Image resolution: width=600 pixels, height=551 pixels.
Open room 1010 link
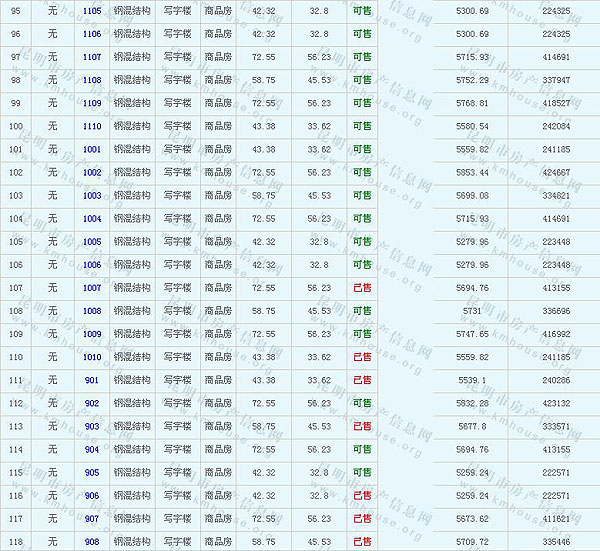click(x=92, y=357)
